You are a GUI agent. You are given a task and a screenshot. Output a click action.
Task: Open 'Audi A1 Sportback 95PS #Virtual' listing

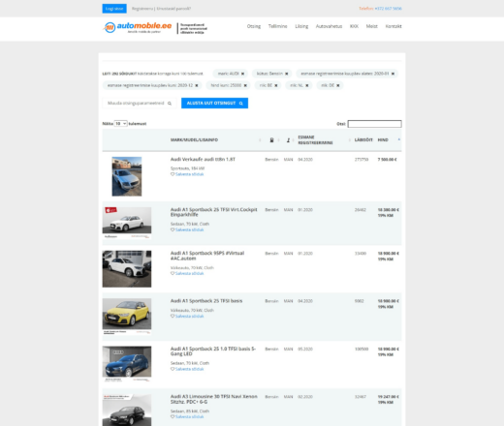tap(207, 256)
